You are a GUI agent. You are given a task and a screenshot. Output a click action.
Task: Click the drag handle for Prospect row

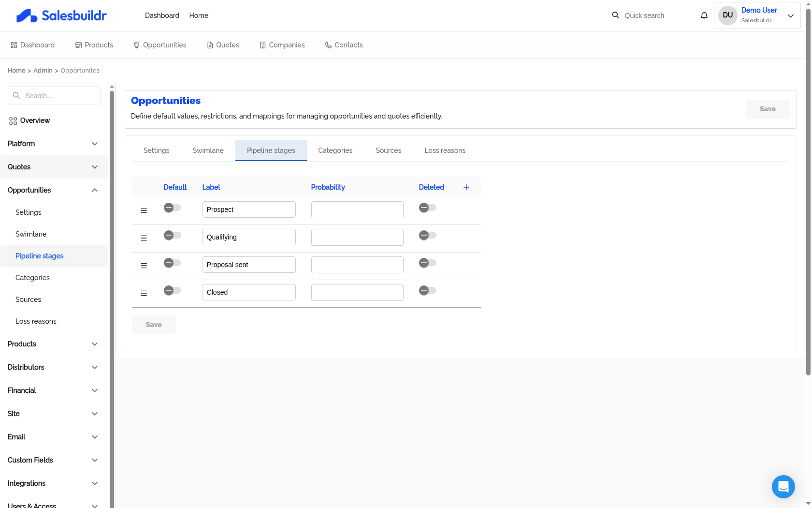144,210
